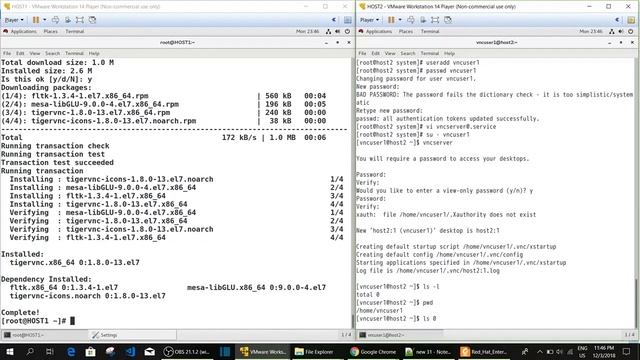Click volume icon in HOST1 GNOME bar
This screenshot has height=360, width=640.
click(338, 31)
